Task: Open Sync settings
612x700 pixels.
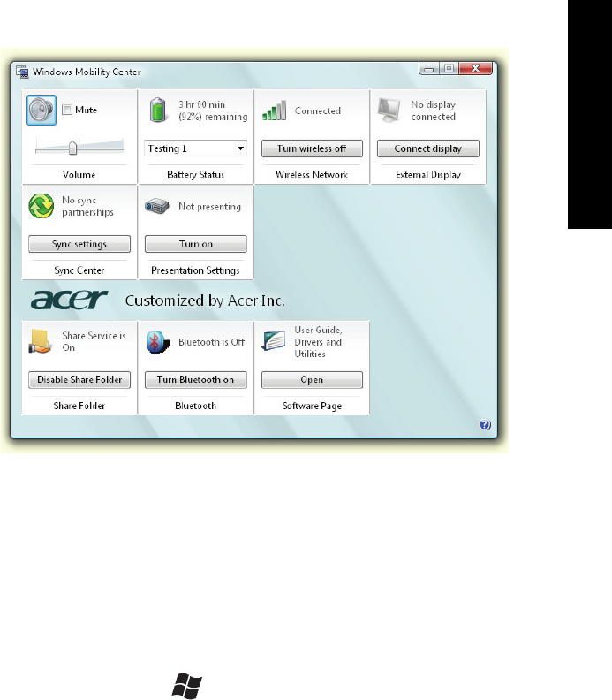Action: tap(79, 244)
